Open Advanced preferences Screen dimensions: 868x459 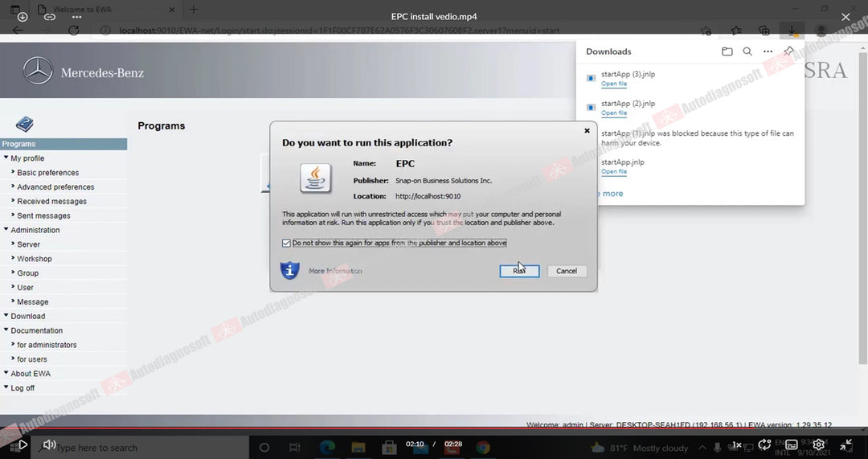(x=55, y=187)
